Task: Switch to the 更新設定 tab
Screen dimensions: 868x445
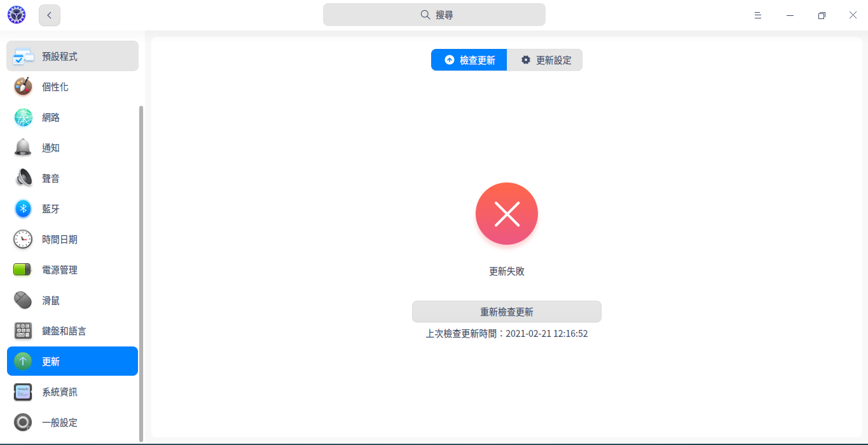Action: tap(545, 60)
